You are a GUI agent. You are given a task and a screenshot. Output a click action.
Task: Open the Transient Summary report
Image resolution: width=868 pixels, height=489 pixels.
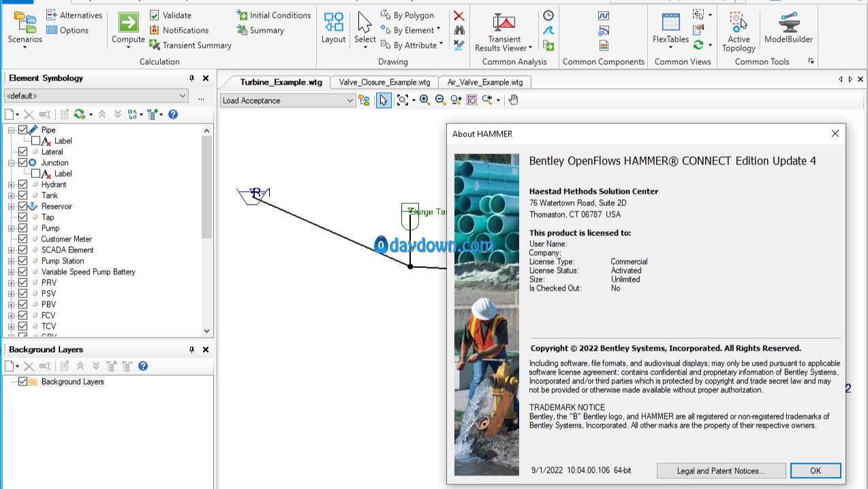(190, 45)
